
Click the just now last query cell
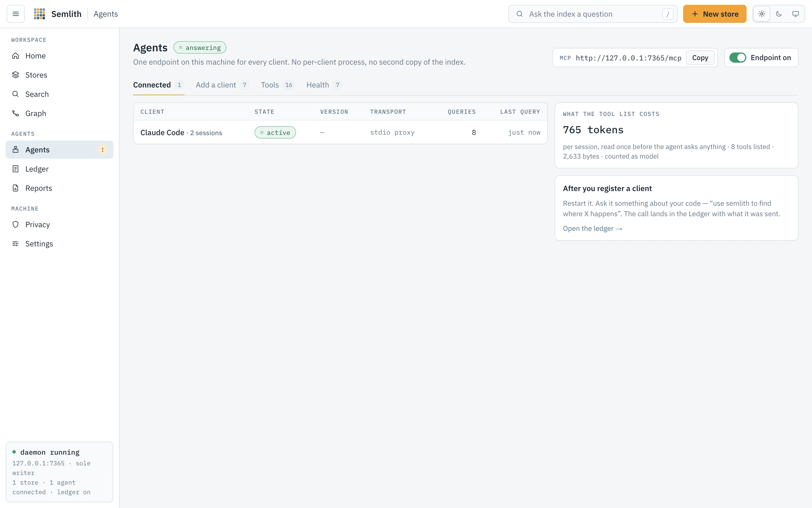tap(524, 132)
